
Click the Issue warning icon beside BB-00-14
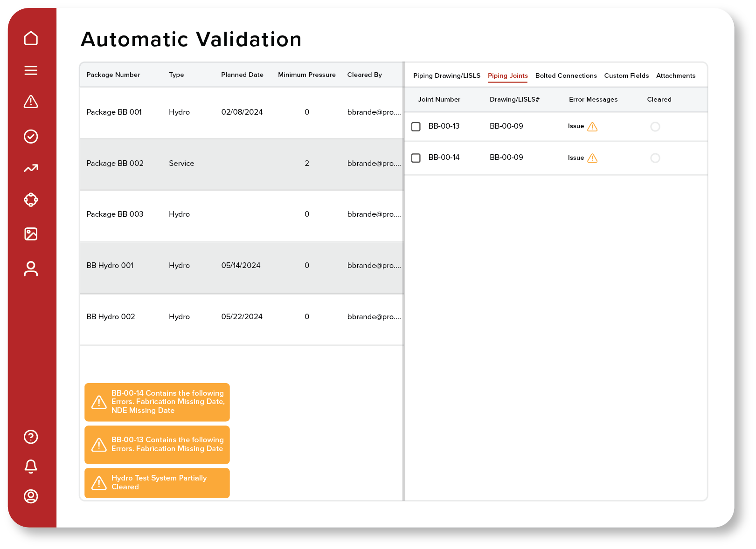pyautogui.click(x=593, y=158)
